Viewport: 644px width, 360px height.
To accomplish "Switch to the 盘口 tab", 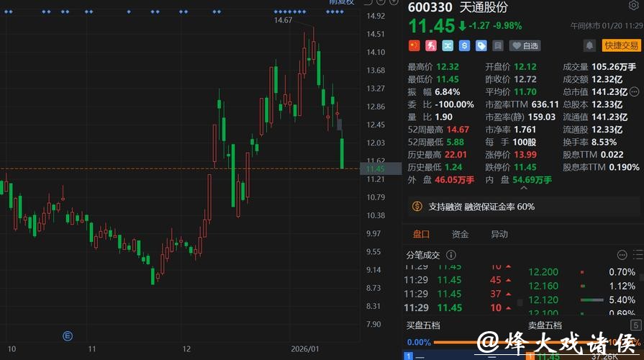I will [x=421, y=234].
